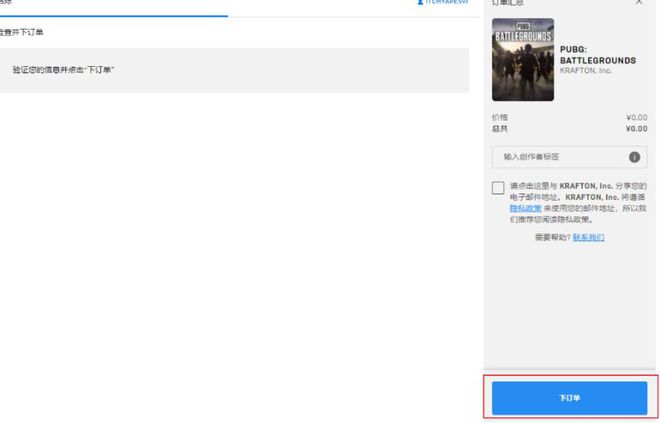Tick the KRAFTON email sharing checkbox
Image resolution: width=660 pixels, height=423 pixels.
pyautogui.click(x=498, y=188)
